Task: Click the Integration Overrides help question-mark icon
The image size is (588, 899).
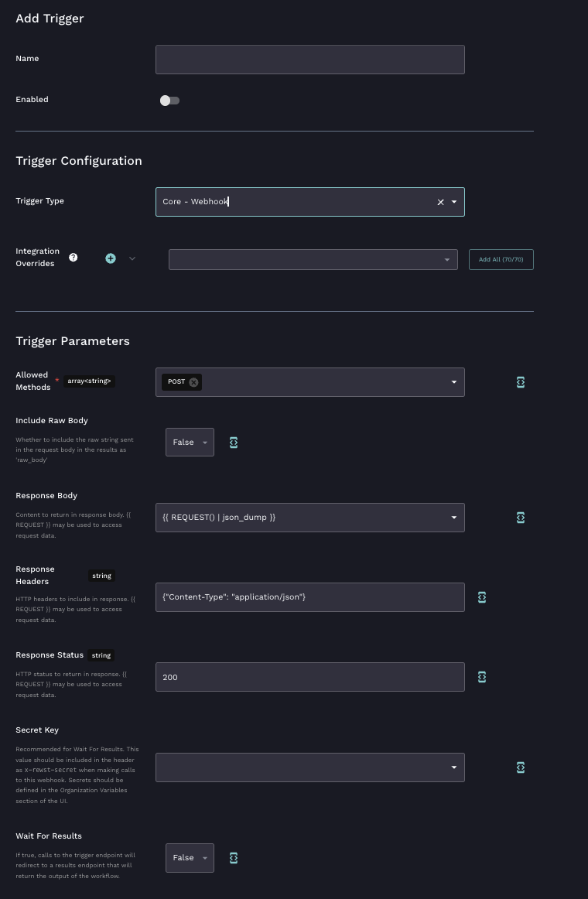Action: 73,258
